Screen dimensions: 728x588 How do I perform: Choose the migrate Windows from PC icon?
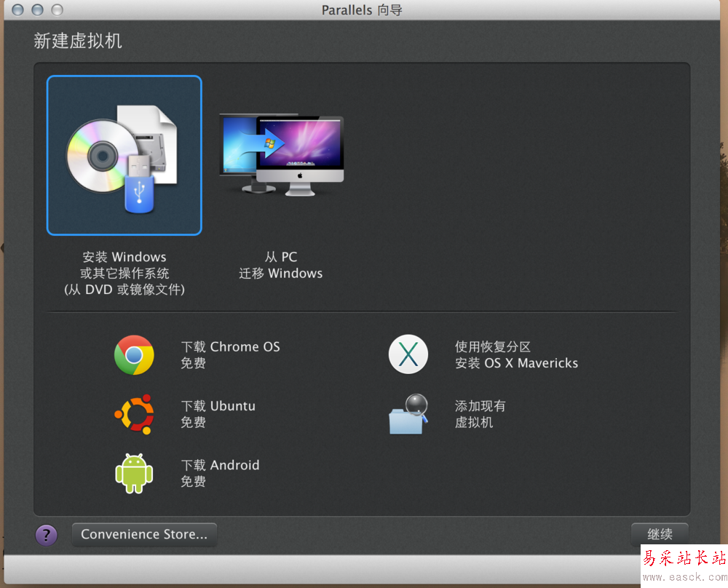click(x=281, y=155)
